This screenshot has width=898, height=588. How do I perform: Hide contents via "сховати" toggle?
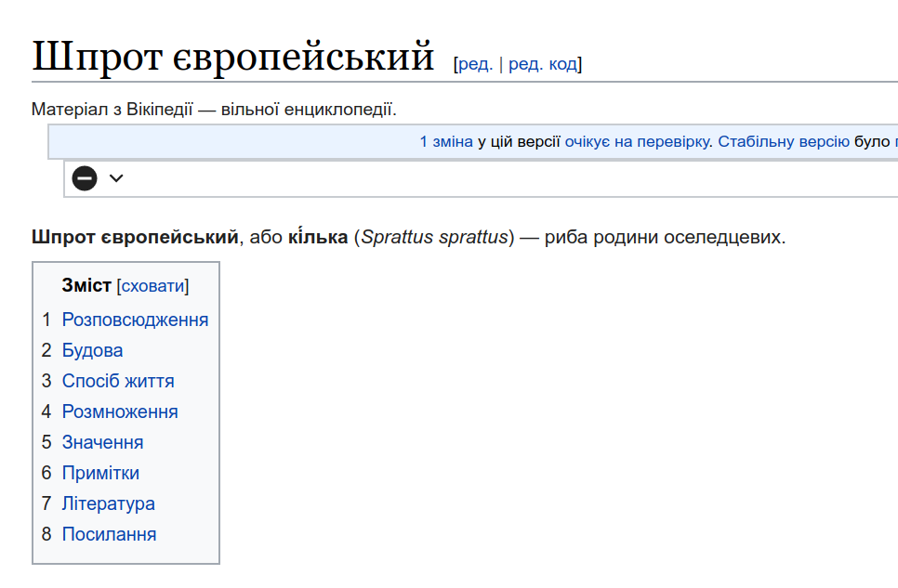pos(152,286)
